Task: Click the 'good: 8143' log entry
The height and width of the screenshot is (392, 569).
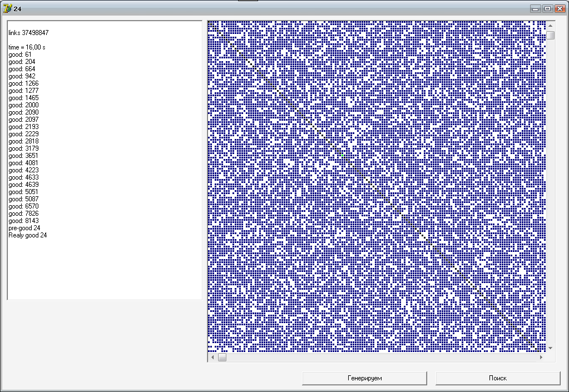Action: (23, 221)
